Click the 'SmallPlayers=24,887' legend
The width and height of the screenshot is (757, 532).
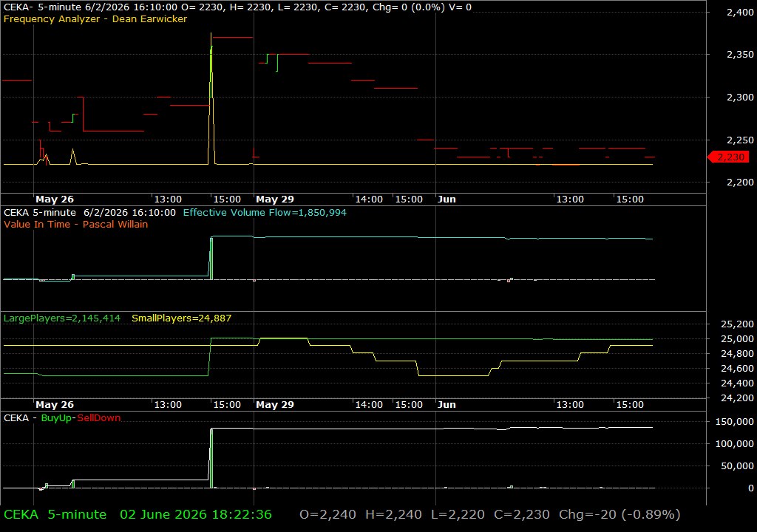tap(182, 318)
